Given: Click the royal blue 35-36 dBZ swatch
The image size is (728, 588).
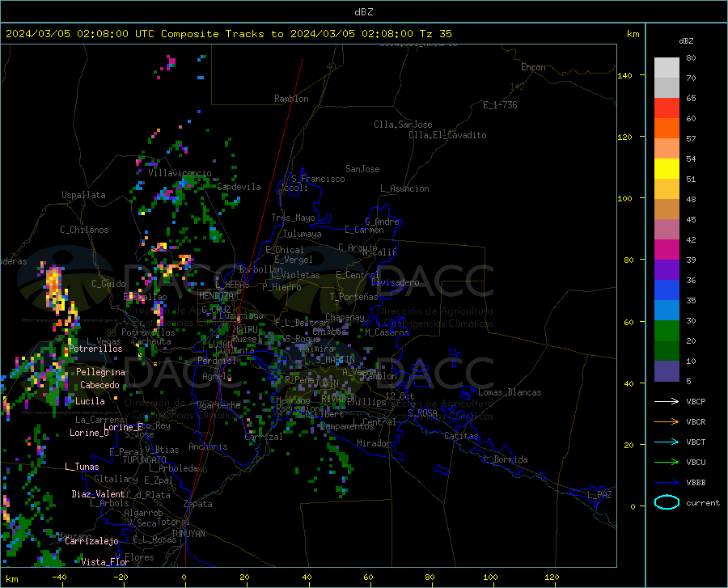Looking at the screenshot, I should 667,290.
